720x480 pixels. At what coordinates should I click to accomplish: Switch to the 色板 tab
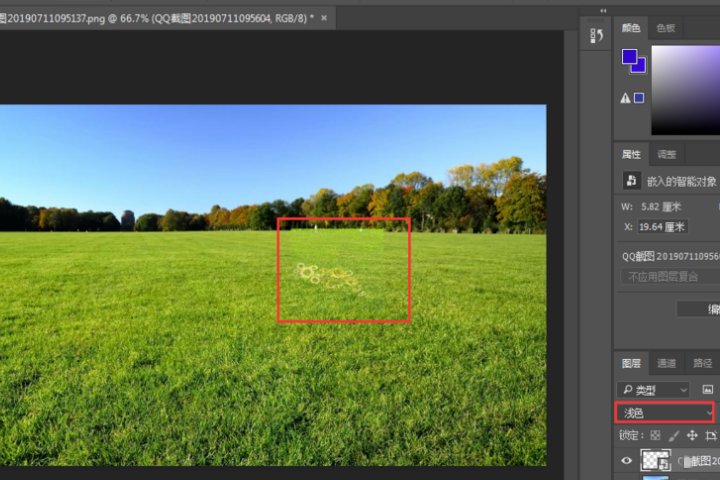click(665, 28)
